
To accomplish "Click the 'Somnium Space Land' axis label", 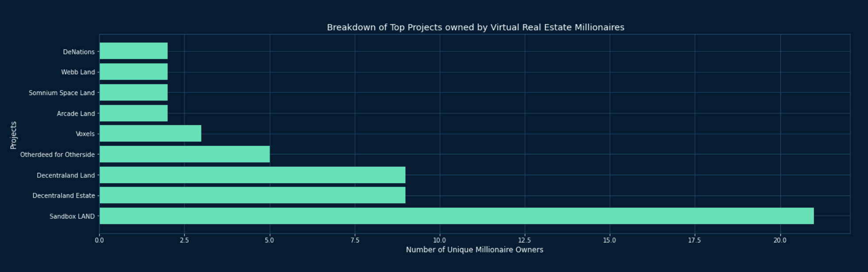I will click(62, 93).
